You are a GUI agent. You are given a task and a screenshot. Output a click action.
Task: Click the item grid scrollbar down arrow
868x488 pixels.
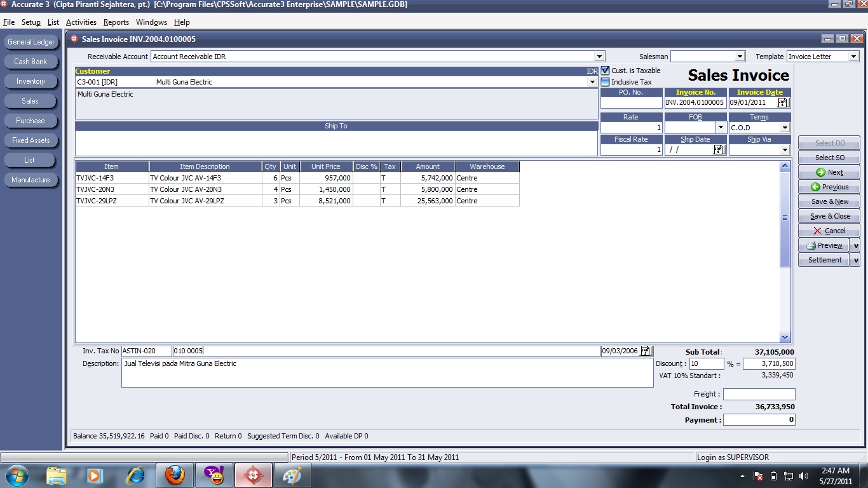[x=785, y=337]
